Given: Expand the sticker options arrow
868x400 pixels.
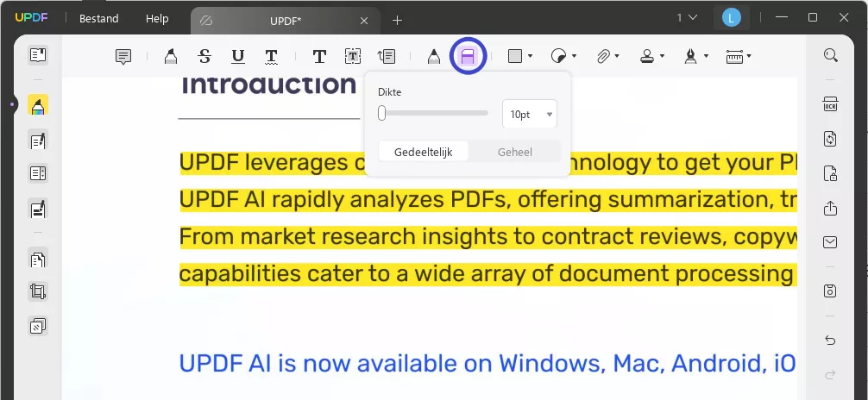Looking at the screenshot, I should pyautogui.click(x=574, y=56).
